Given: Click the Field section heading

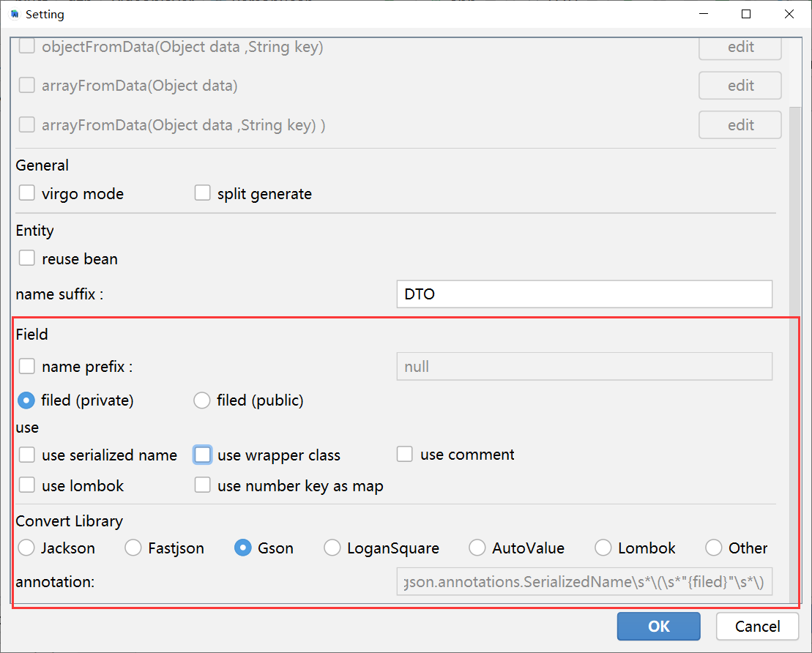Looking at the screenshot, I should point(31,334).
